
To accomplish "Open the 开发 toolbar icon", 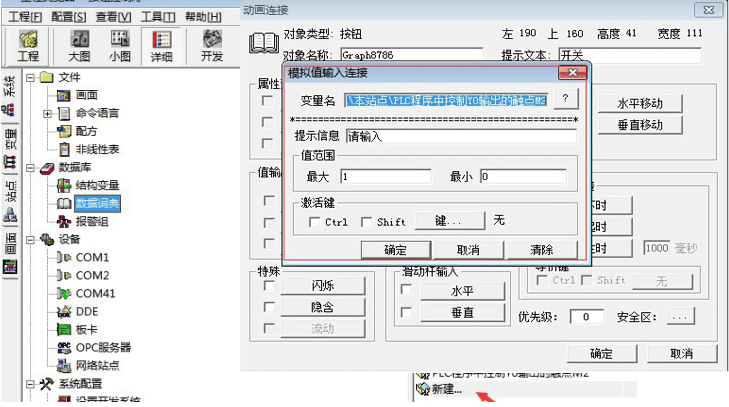I will click(212, 46).
